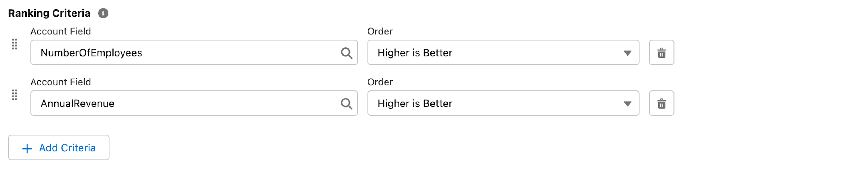Click the Account Field label above AnnualRevenue
The image size is (868, 169).
61,82
